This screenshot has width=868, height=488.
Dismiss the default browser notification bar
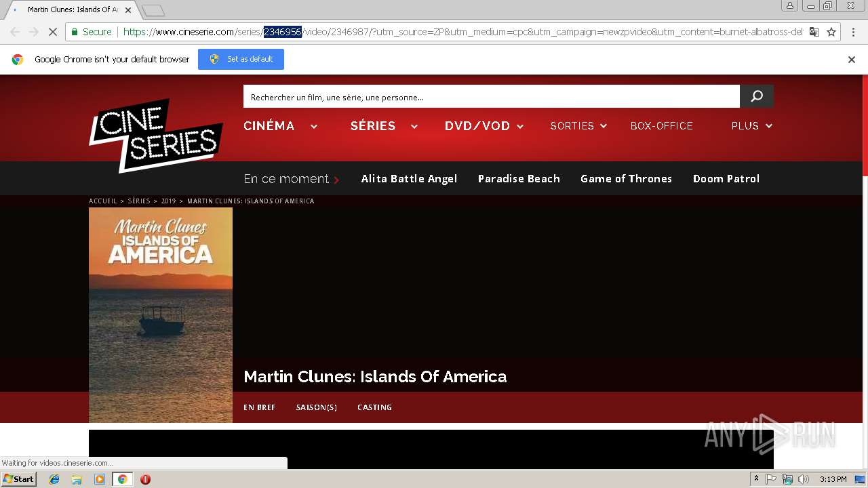[852, 60]
